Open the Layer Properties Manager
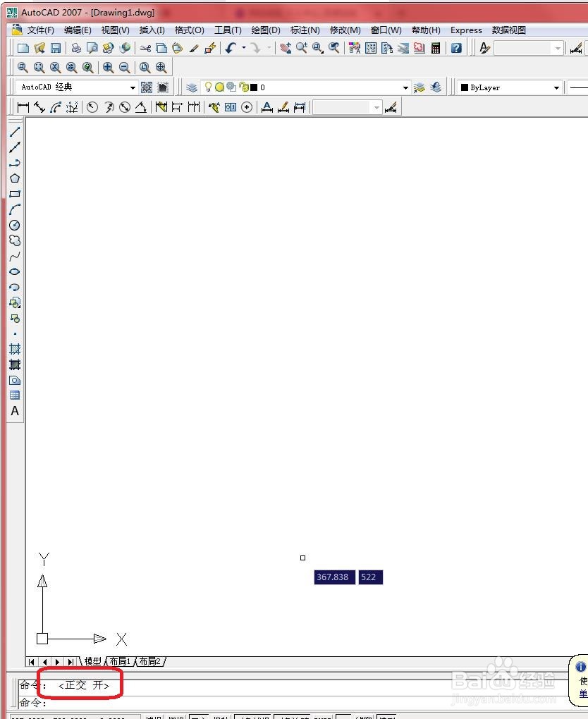588x719 pixels. pyautogui.click(x=192, y=87)
